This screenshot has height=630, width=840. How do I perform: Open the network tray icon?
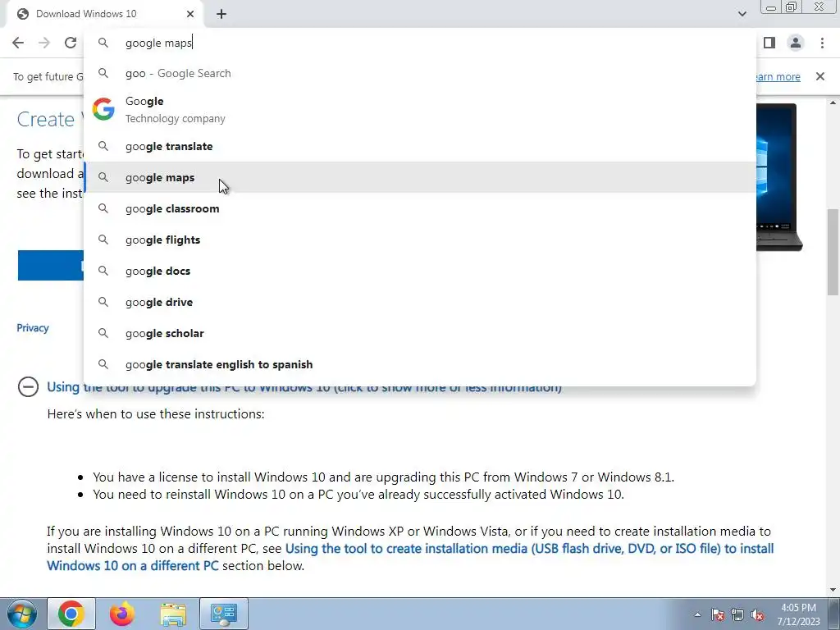(x=737, y=614)
